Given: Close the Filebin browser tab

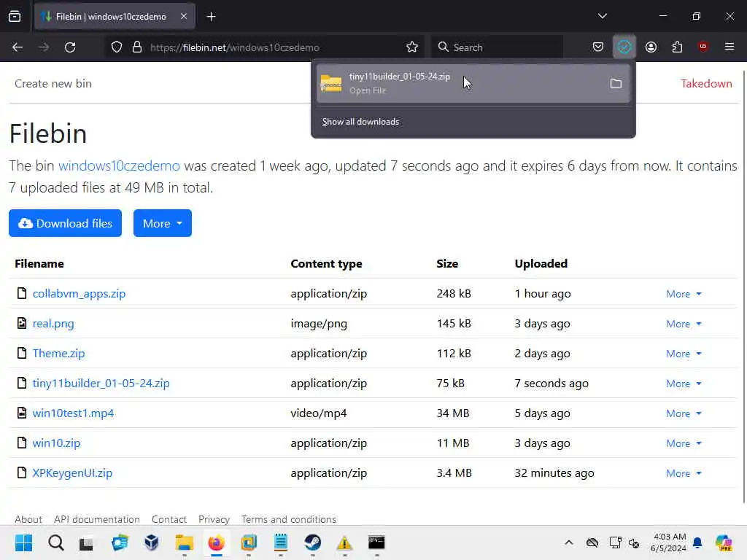Looking at the screenshot, I should (x=184, y=17).
